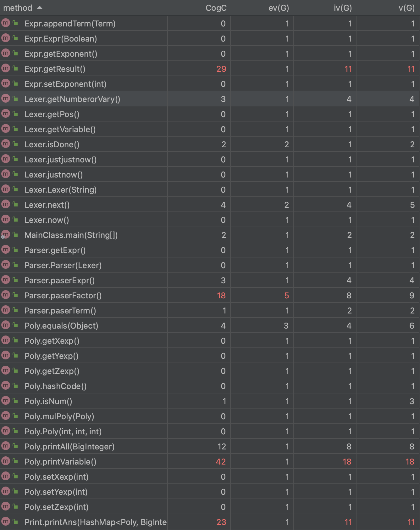Select Expr.appendTerm(Term) in the list
This screenshot has width=420, height=530.
70,24
